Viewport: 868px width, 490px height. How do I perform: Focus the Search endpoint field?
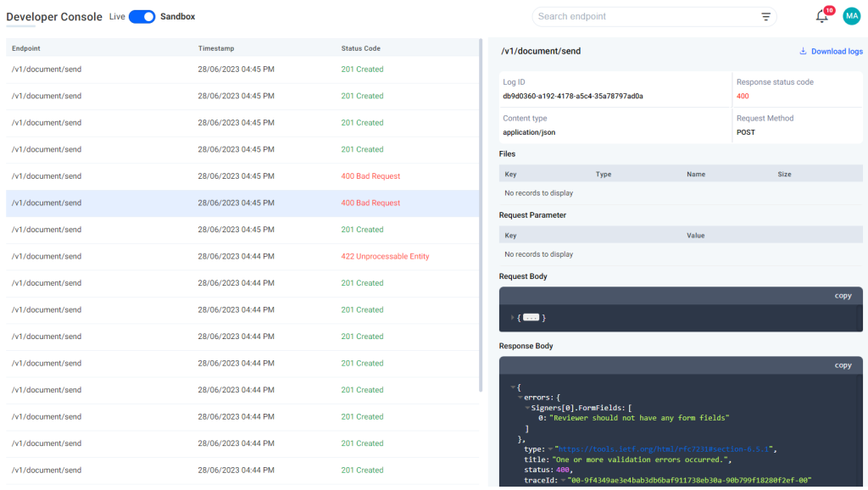[644, 16]
